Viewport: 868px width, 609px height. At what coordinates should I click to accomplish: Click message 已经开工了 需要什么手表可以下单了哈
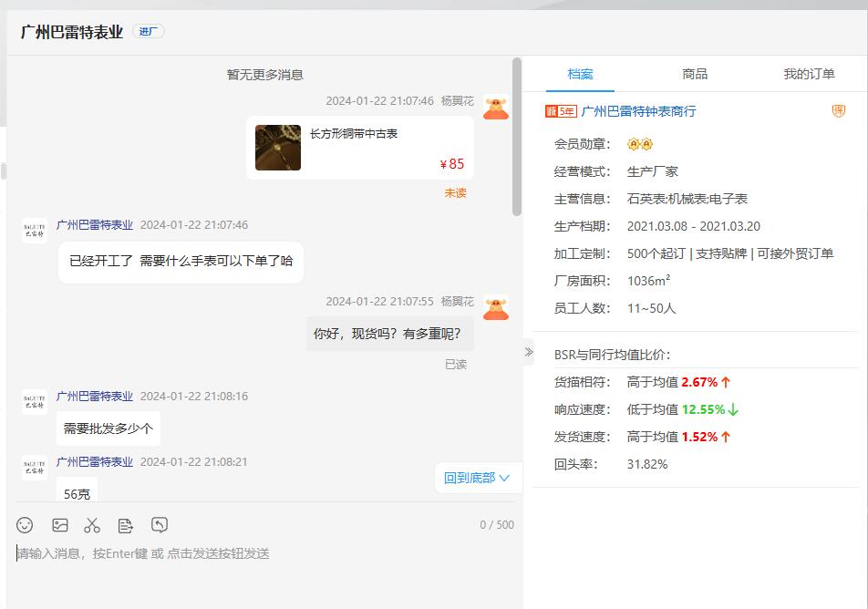[x=181, y=262]
